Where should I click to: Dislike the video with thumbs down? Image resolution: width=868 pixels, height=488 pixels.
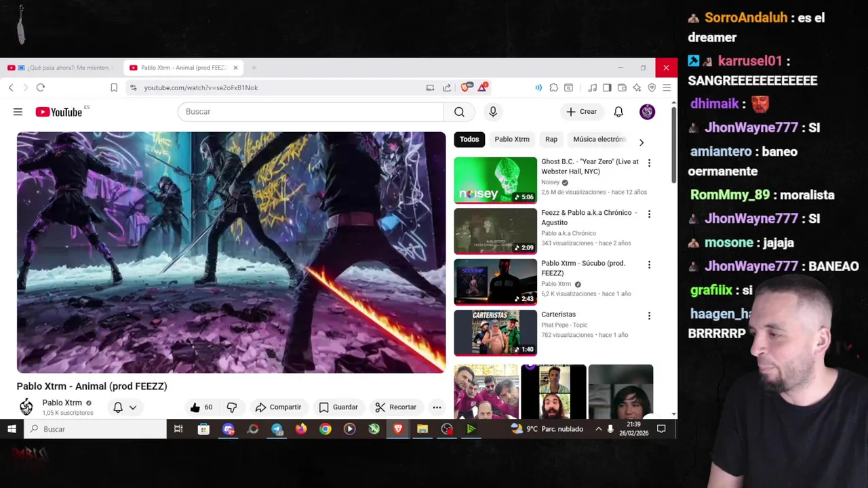[232, 407]
